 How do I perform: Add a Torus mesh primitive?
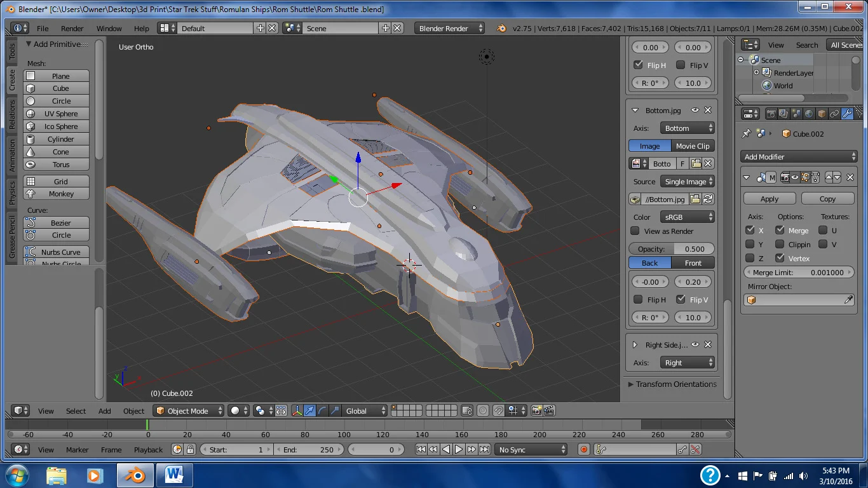(57, 165)
